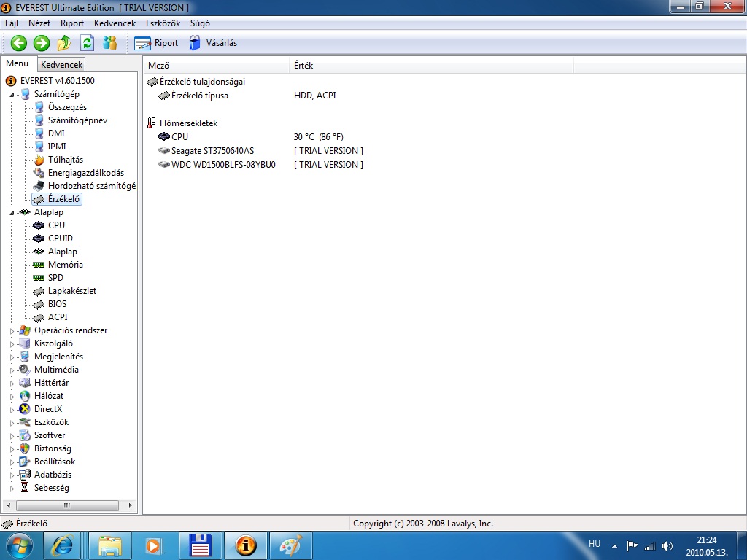Viewport: 747px width, 560px height.
Task: Select the WDC WD1500BLFS-08YBU0 row
Action: pos(444,165)
